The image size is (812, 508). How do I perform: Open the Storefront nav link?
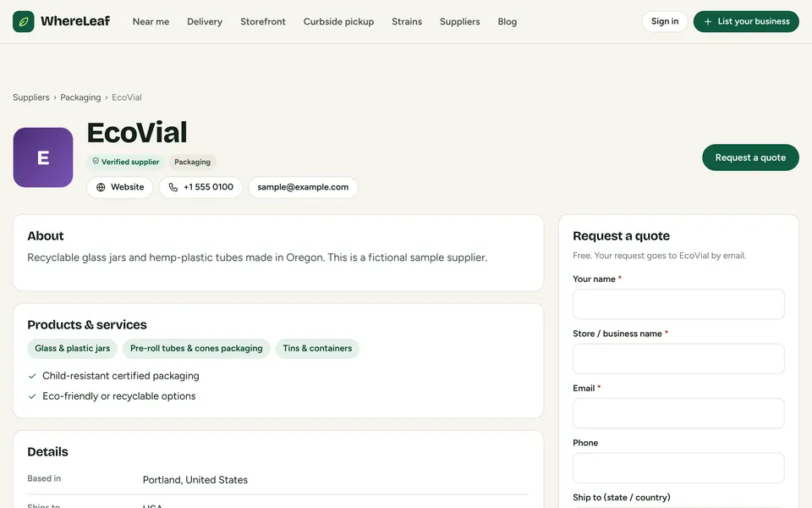[262, 21]
